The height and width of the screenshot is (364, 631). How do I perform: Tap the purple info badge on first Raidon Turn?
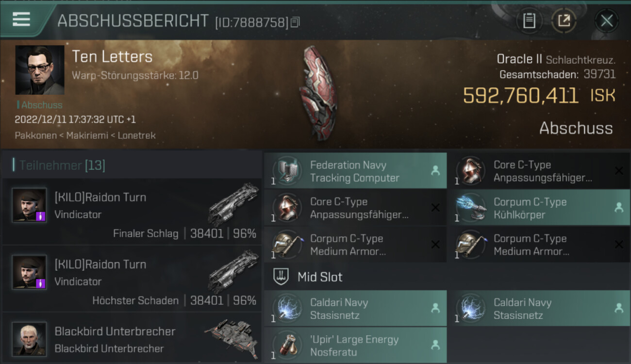coord(41,216)
